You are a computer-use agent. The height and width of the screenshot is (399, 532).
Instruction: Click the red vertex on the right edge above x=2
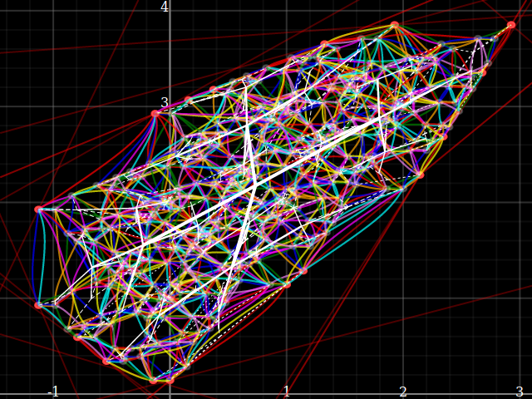pyautogui.click(x=420, y=175)
